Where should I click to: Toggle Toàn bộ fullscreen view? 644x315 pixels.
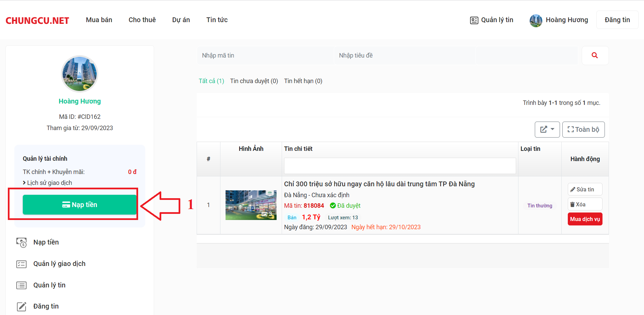point(583,129)
